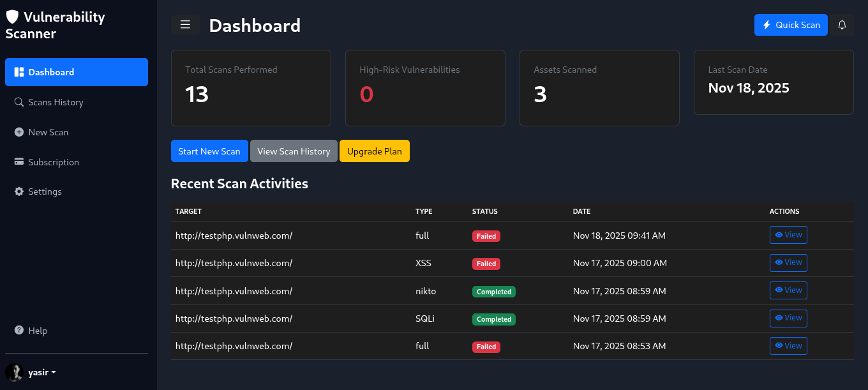
Task: Click the notification bell icon
Action: pos(842,24)
